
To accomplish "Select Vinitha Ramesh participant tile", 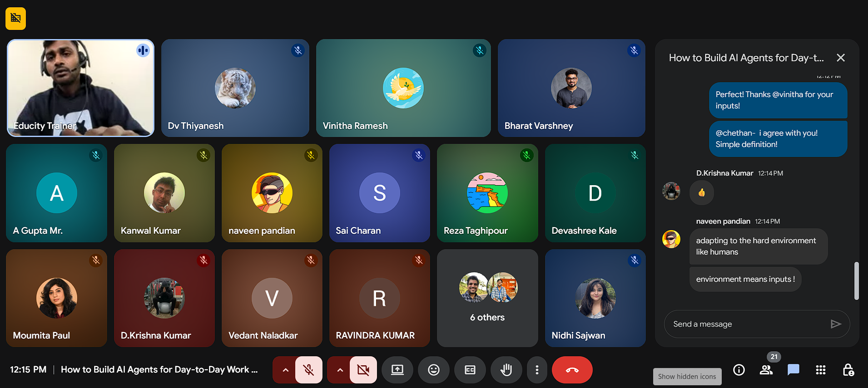I will click(403, 88).
